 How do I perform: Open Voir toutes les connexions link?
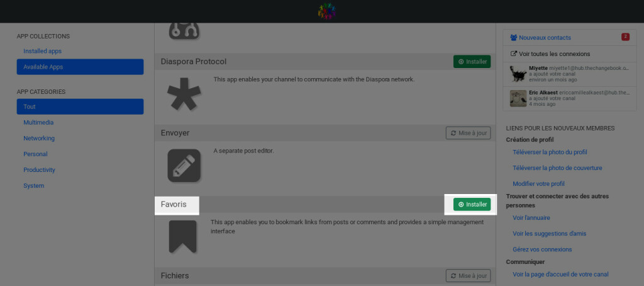pyautogui.click(x=550, y=54)
